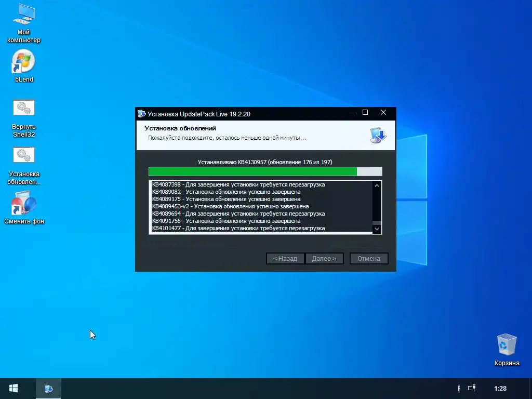Image resolution: width=532 pixels, height=399 pixels.
Task: Select the Корзина recycle bin icon
Action: tap(507, 350)
